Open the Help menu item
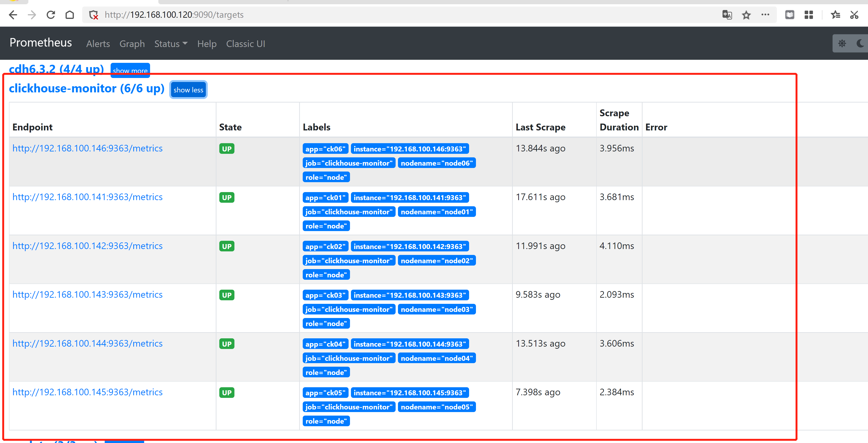 (x=207, y=44)
